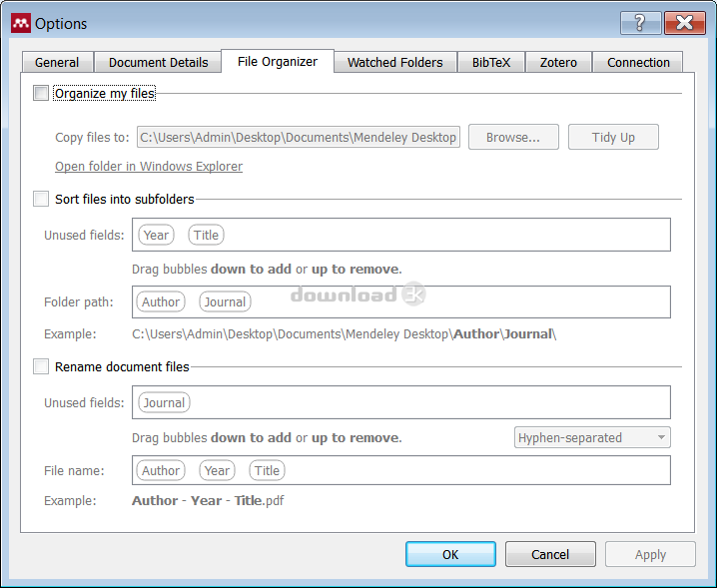Switch to the General tab
Viewport: 717px width, 588px height.
(57, 62)
